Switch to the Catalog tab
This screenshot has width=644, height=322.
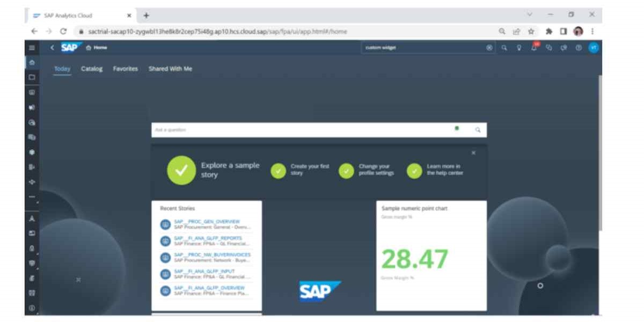[x=92, y=69]
